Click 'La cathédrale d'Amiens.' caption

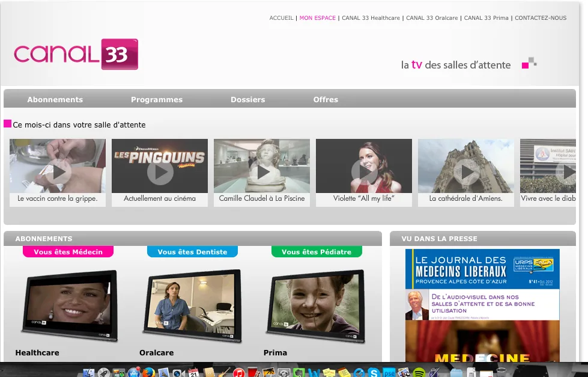point(465,198)
